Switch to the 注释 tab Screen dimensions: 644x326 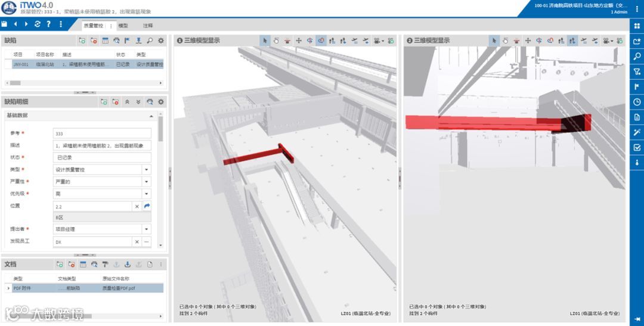[148, 26]
